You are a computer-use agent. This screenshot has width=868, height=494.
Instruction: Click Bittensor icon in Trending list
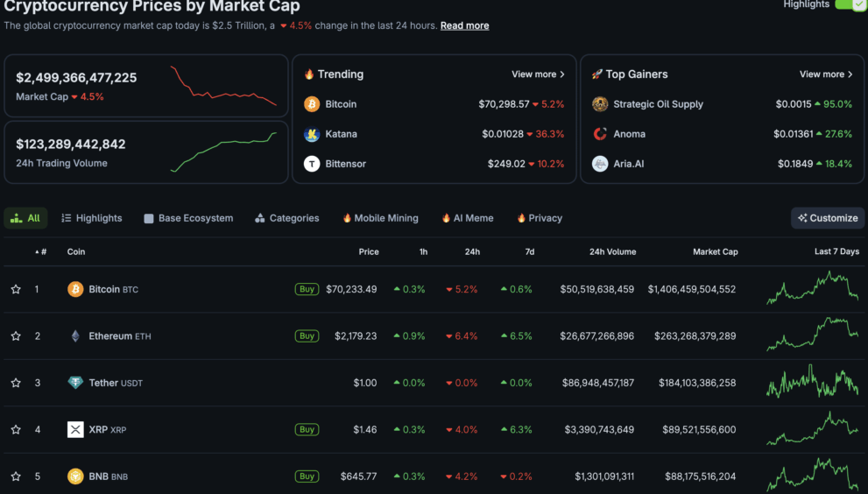(x=312, y=164)
